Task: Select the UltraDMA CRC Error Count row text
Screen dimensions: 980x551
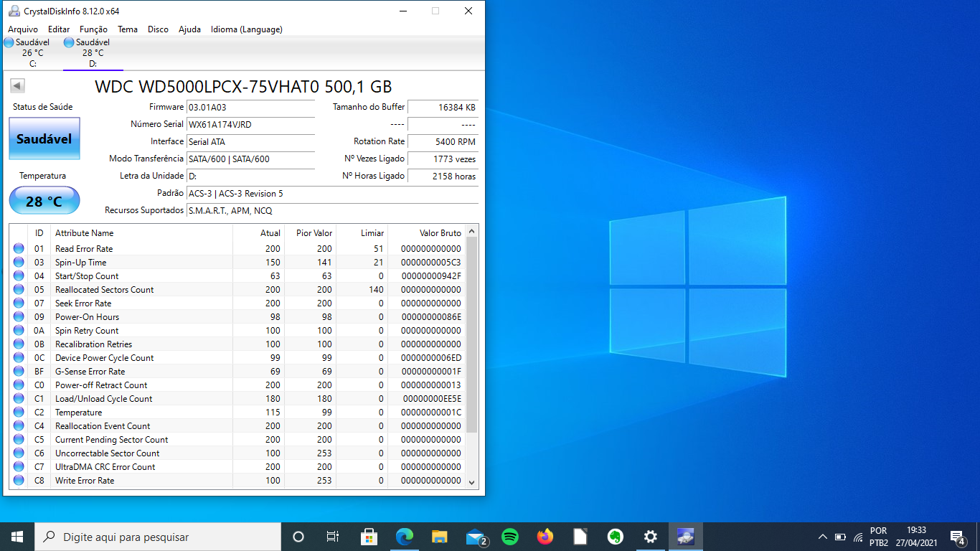Action: [x=105, y=466]
